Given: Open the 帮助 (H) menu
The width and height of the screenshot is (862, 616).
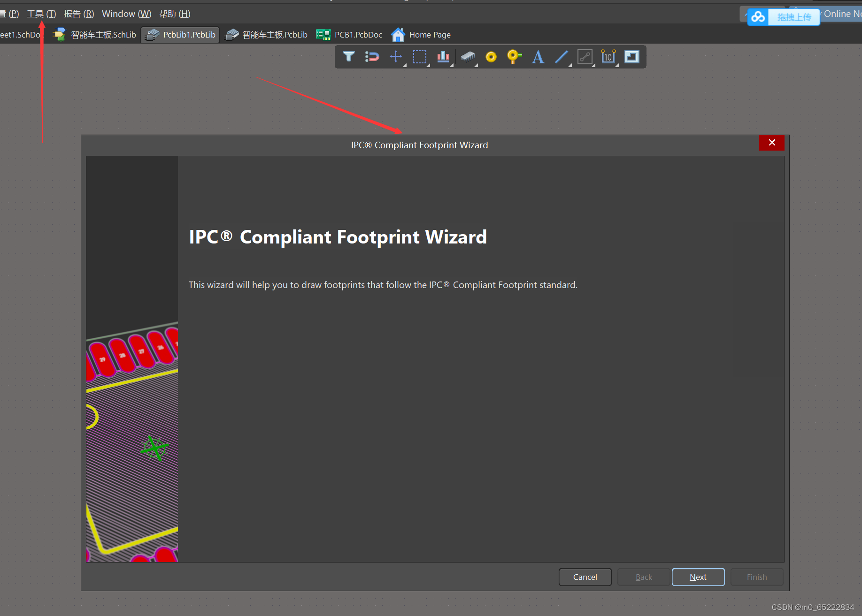Looking at the screenshot, I should pos(175,14).
